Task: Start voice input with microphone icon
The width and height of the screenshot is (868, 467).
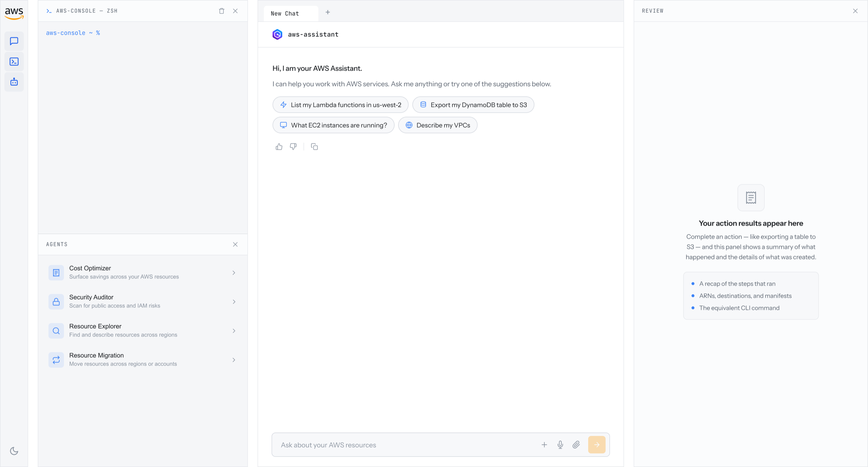Action: [x=560, y=445]
